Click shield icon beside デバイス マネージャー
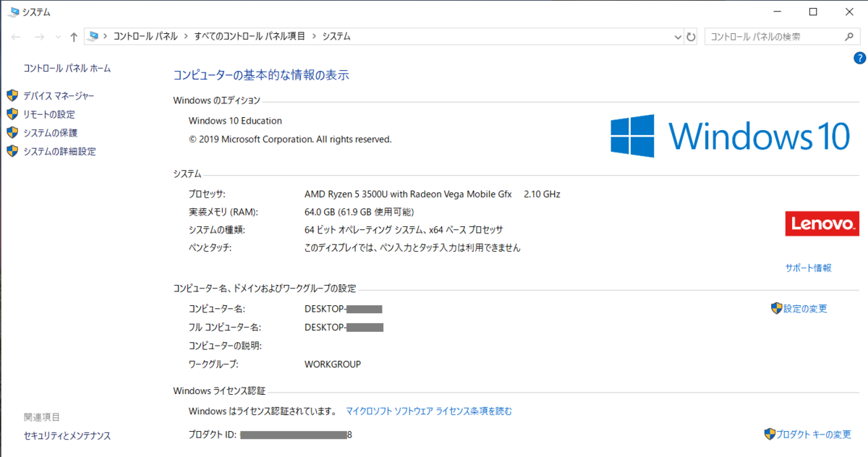 coord(12,95)
